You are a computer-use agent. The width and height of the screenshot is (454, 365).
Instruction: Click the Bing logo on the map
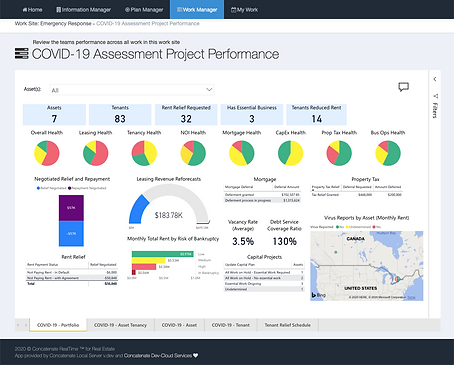point(319,295)
